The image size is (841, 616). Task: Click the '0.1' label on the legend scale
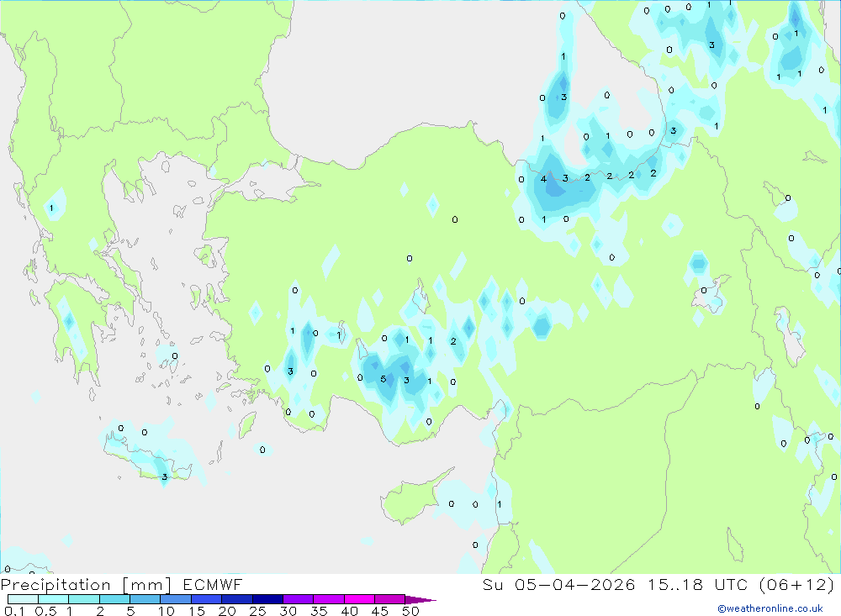click(14, 611)
